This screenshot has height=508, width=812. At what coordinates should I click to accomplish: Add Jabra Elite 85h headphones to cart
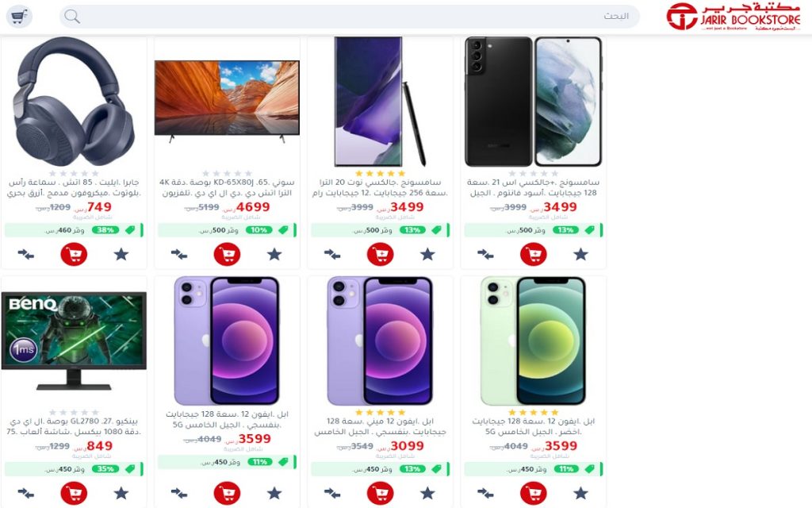(x=74, y=254)
